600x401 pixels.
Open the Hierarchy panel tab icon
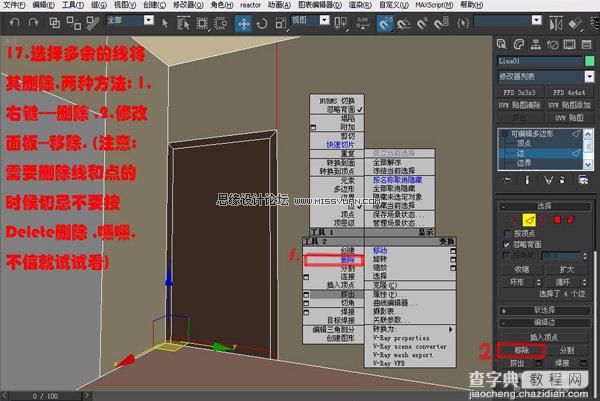pyautogui.click(x=536, y=44)
